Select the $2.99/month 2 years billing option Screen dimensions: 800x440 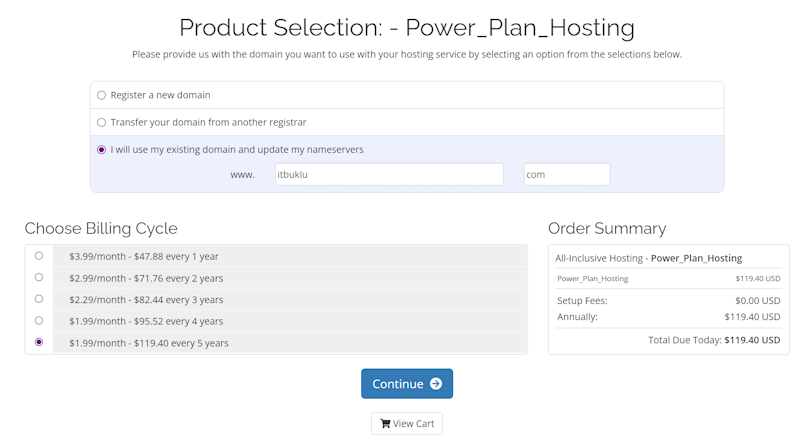click(39, 277)
